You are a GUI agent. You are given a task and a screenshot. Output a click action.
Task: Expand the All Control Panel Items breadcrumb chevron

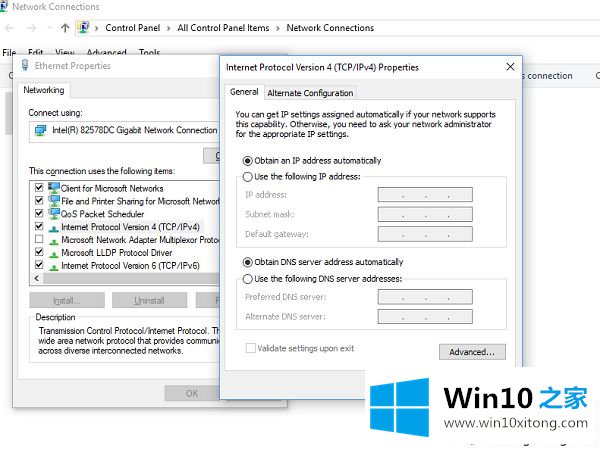[x=277, y=28]
